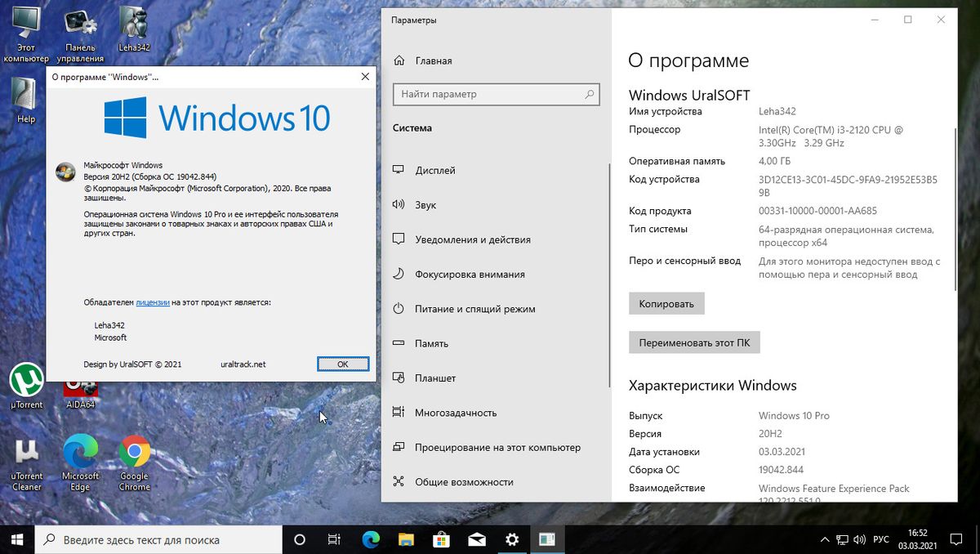Click the build number 19042.844 in Settings
The height and width of the screenshot is (554, 980).
781,470
